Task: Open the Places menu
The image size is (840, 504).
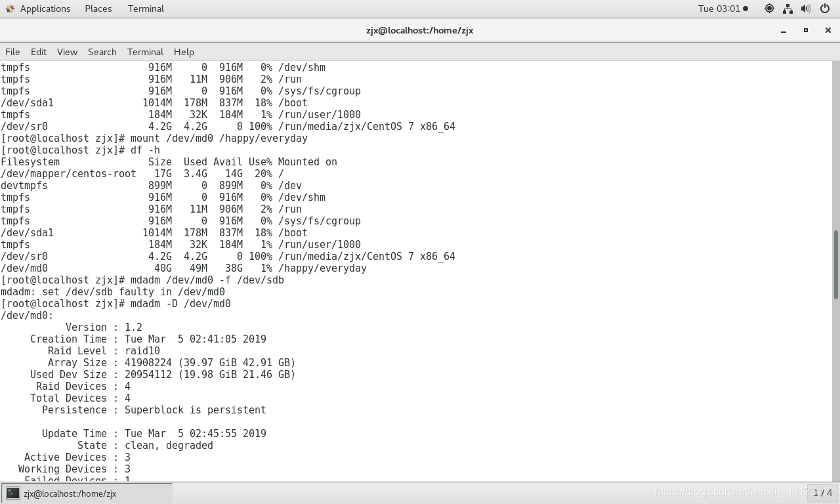Action: [98, 9]
